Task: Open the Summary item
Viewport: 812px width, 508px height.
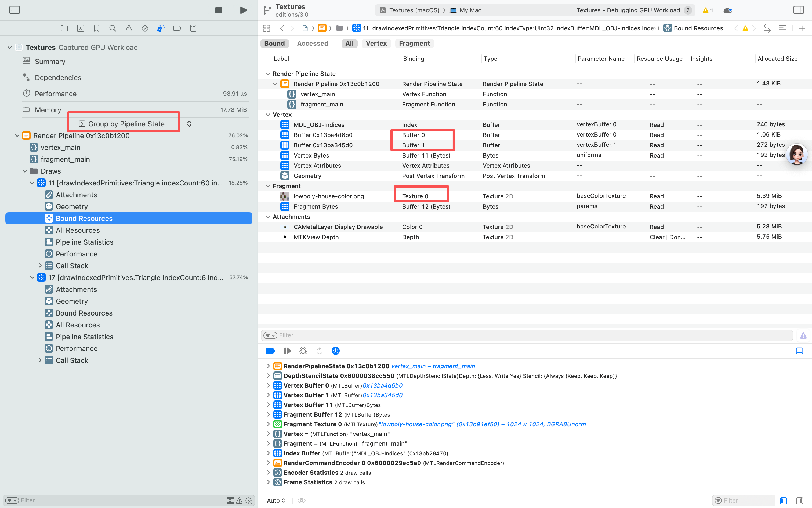Action: coord(50,62)
